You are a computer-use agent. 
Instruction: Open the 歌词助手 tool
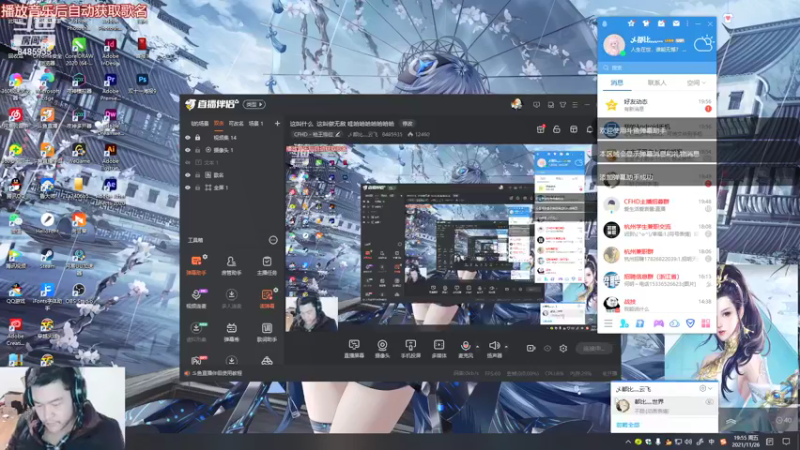(266, 332)
